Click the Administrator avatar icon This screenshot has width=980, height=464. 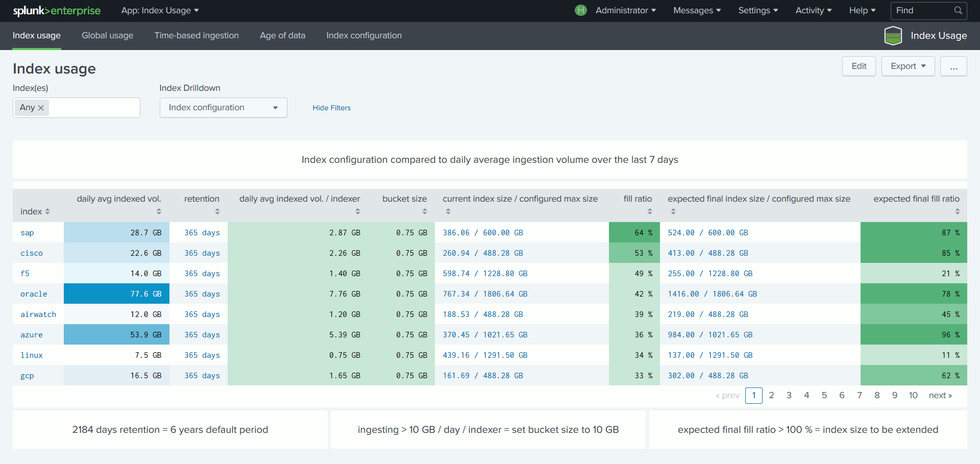(580, 10)
